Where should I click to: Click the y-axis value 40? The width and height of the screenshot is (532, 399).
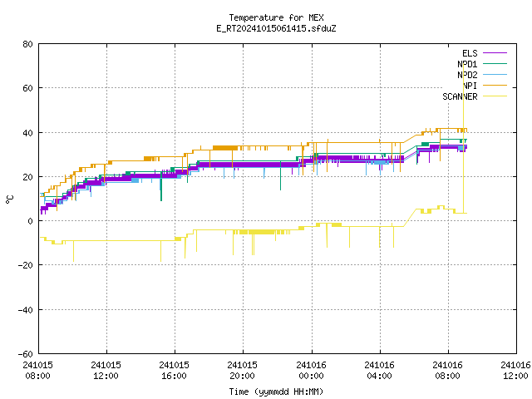coord(27,133)
